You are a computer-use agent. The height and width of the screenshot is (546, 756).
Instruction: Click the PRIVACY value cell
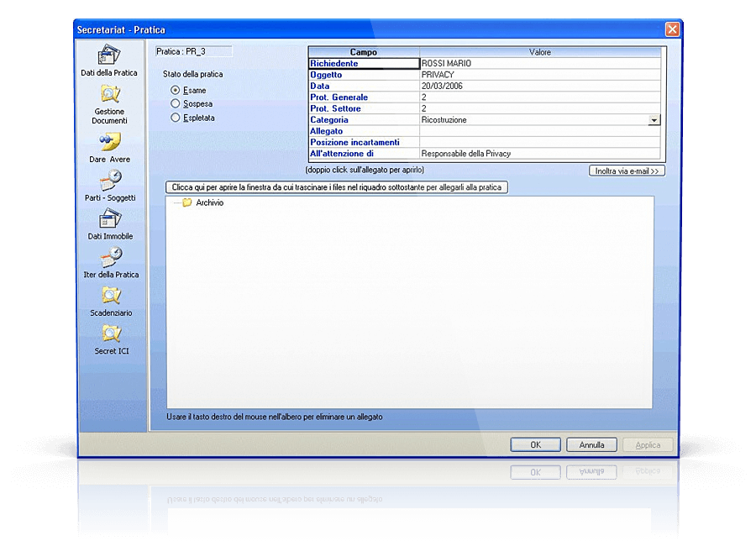[540, 75]
